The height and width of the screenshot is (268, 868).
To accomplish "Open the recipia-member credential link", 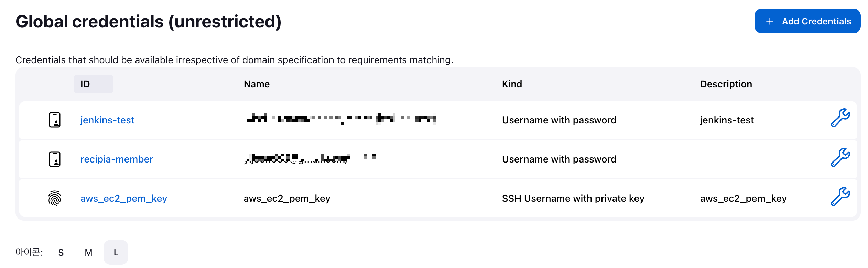I will 117,159.
